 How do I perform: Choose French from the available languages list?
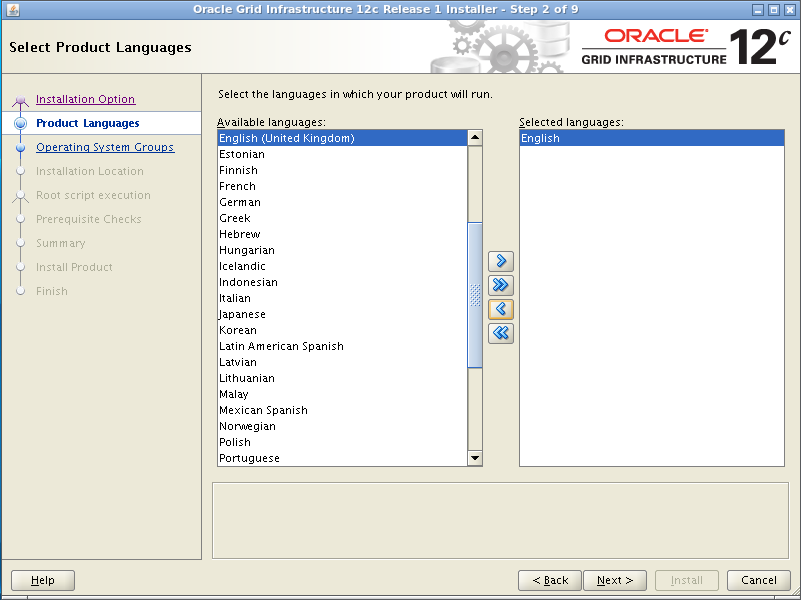[x=238, y=186]
